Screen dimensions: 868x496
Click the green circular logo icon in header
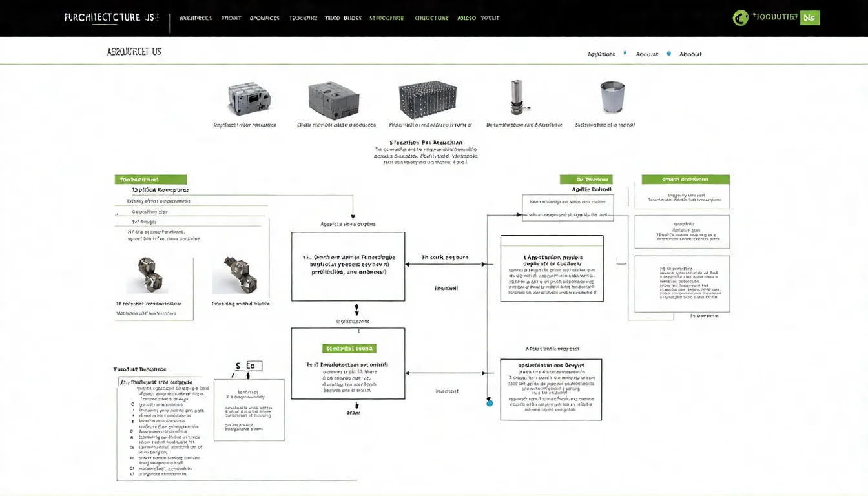tap(740, 18)
